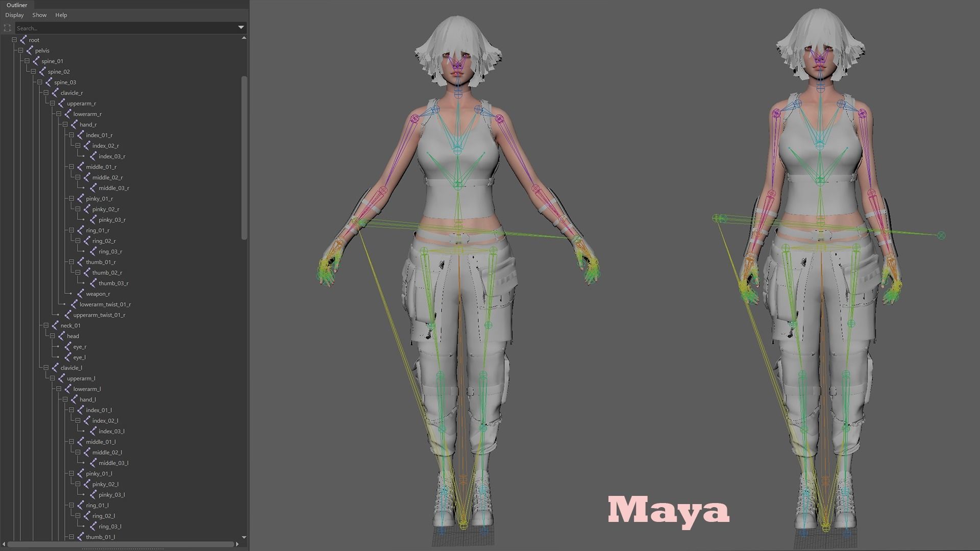This screenshot has width=980, height=551.
Task: Click the joint icon of spine_01
Action: click(x=36, y=61)
